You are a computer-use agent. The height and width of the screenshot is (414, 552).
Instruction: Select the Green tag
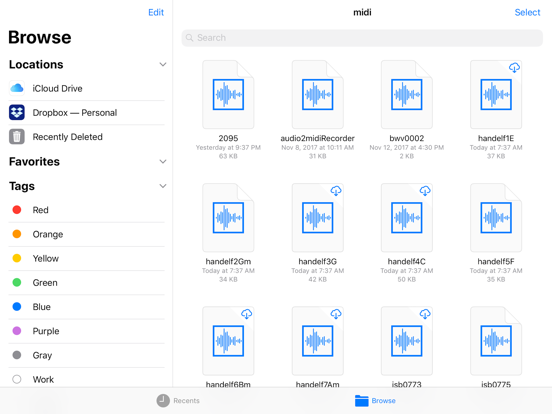coord(87,283)
